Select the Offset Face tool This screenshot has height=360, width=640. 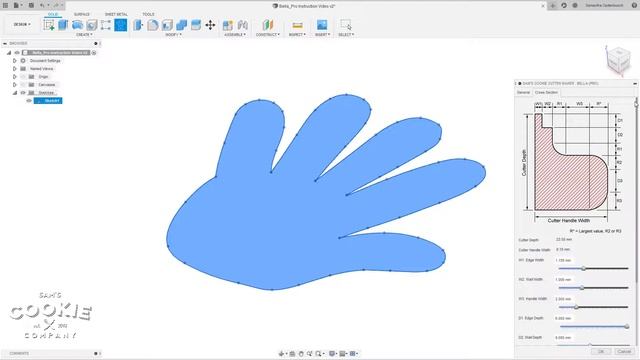[196, 25]
